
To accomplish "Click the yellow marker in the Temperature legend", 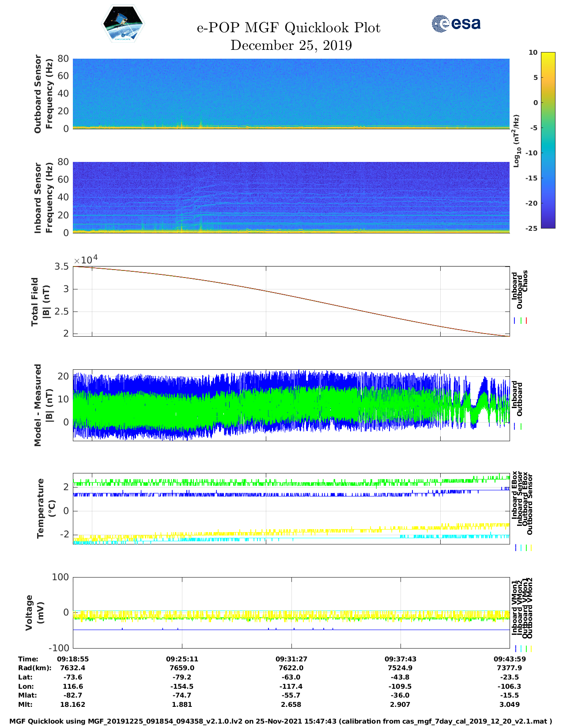I will click(531, 548).
